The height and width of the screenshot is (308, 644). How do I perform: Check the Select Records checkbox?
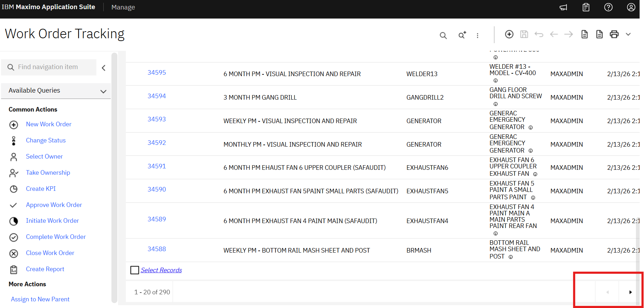[x=135, y=270]
